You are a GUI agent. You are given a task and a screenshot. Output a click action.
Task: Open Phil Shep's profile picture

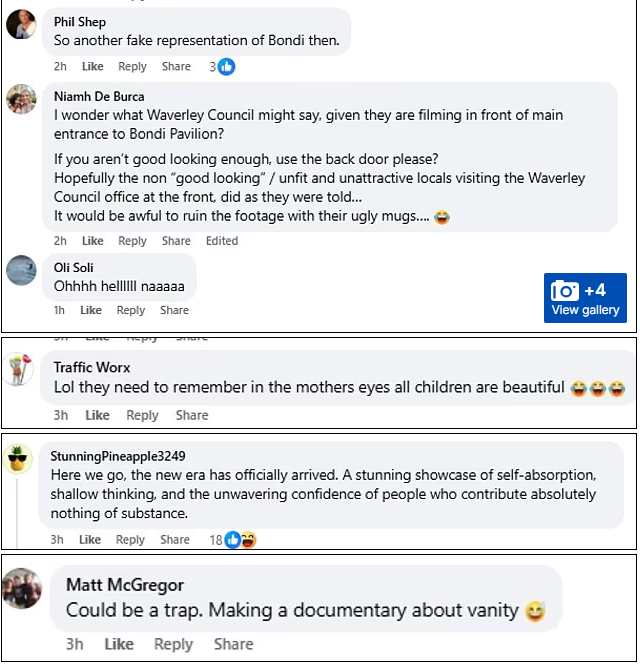(x=21, y=24)
